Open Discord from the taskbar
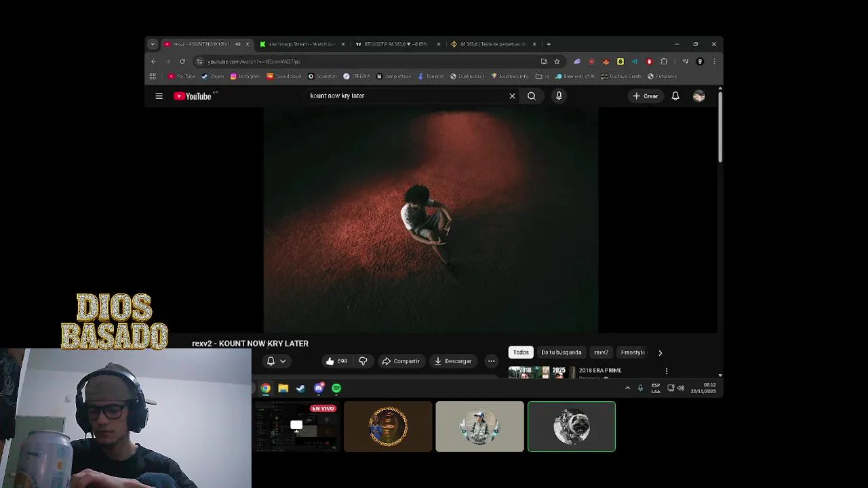 (319, 388)
